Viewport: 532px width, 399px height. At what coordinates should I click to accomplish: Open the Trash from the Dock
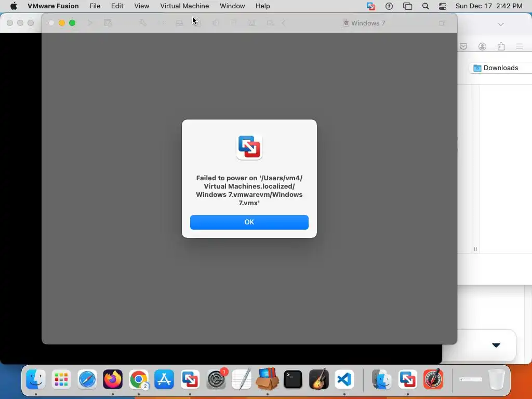pyautogui.click(x=496, y=379)
